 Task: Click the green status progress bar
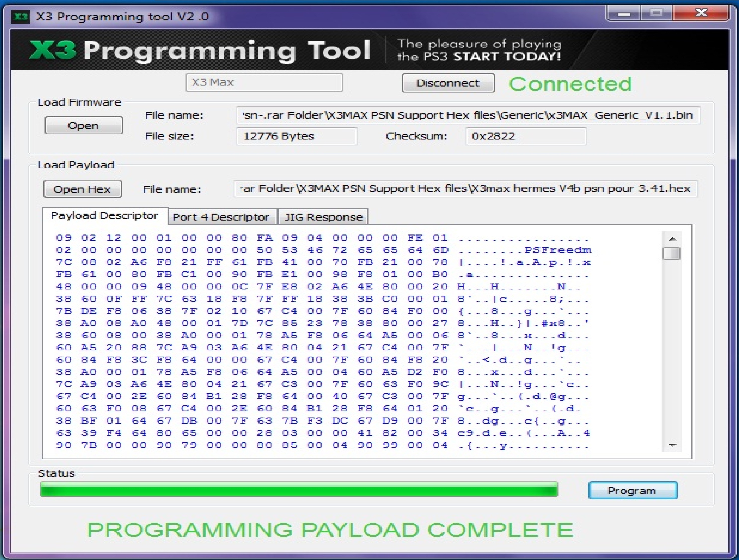tap(299, 489)
